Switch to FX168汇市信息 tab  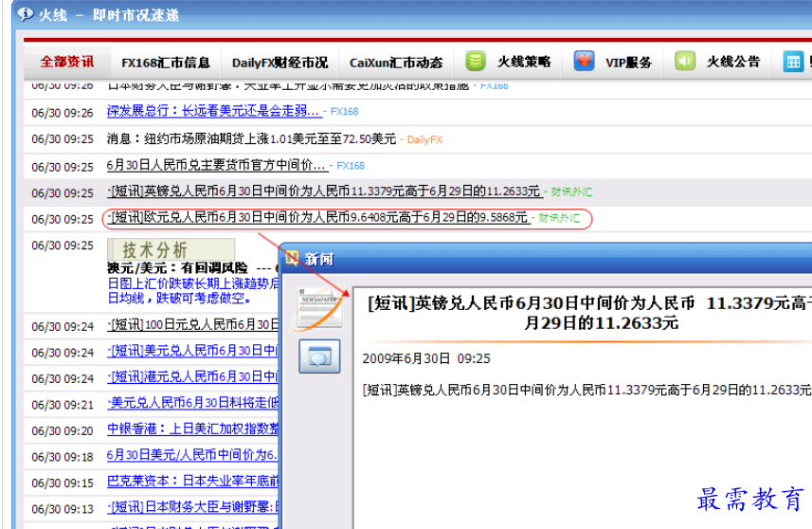(x=166, y=63)
